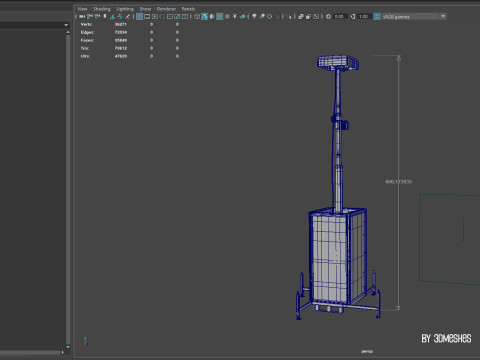This screenshot has height=360, width=480.
Task: Click the 'Verts:' heads-up display label
Action: [86, 24]
